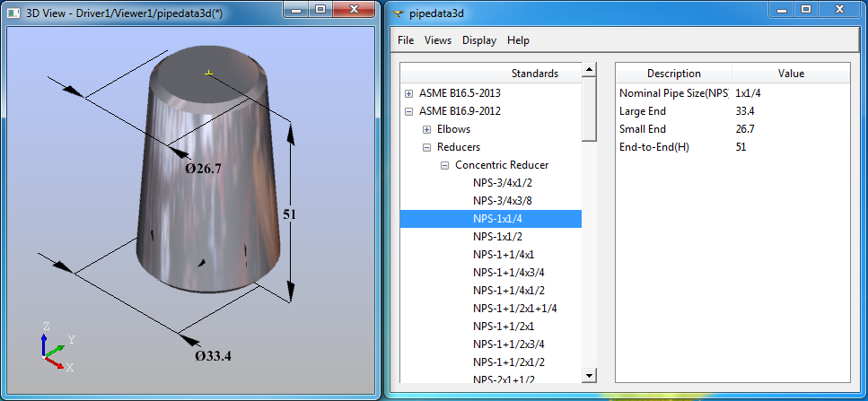Expand the Elbows tree node
The width and height of the screenshot is (868, 401).
click(x=427, y=129)
